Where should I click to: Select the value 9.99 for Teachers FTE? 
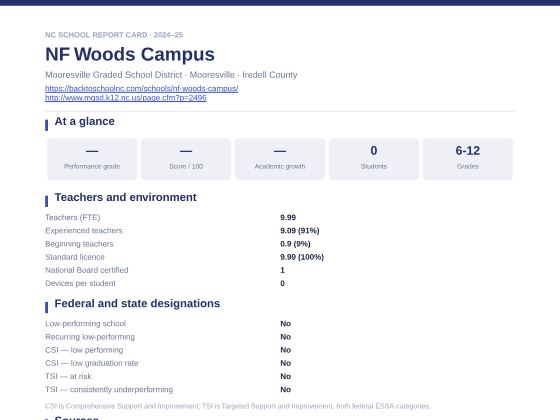pyautogui.click(x=288, y=218)
